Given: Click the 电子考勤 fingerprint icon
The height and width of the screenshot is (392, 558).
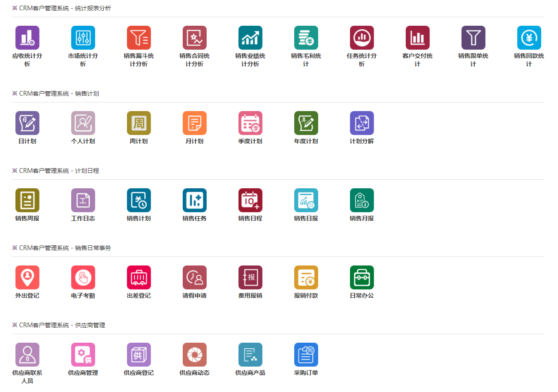Looking at the screenshot, I should click(x=83, y=277).
